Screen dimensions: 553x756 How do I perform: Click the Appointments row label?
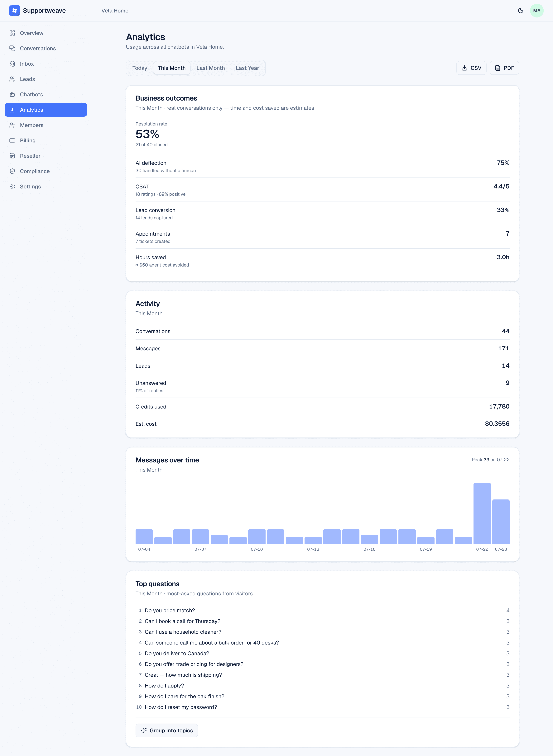153,234
